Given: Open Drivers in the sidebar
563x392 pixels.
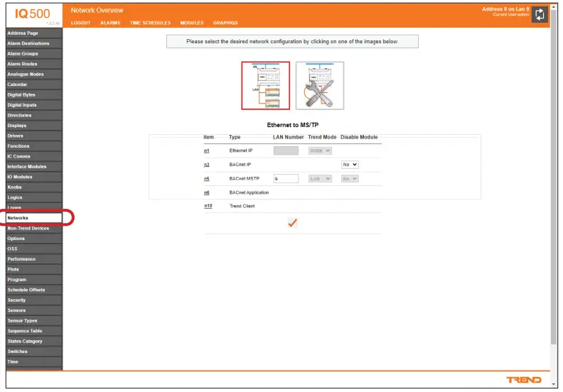Looking at the screenshot, I should click(34, 136).
